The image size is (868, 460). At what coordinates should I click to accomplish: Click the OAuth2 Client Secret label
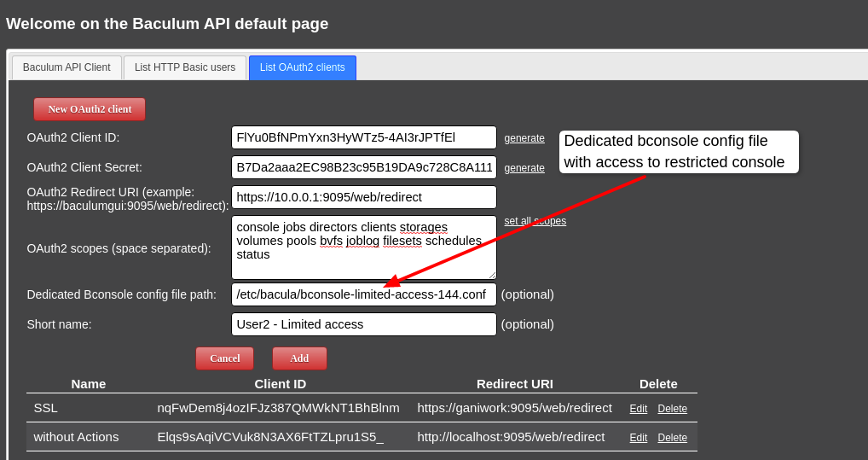84,167
